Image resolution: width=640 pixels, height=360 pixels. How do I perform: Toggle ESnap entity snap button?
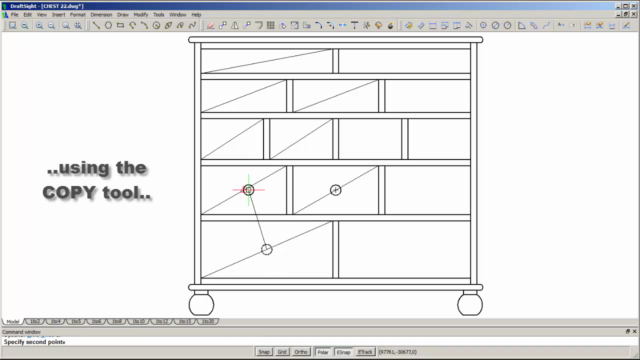tap(343, 352)
